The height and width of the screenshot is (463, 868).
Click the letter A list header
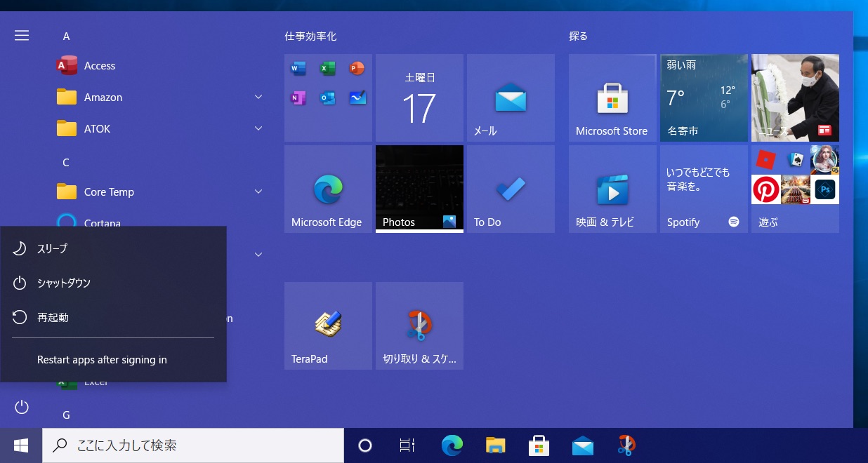click(x=66, y=36)
